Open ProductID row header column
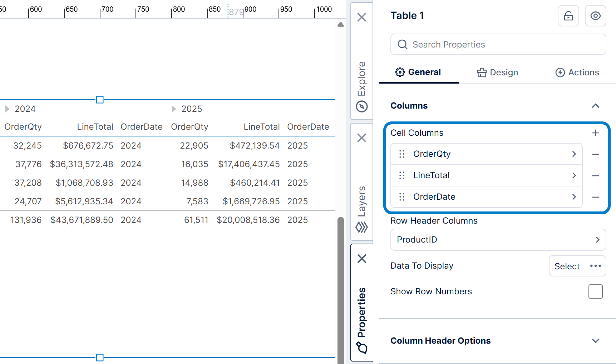Screen dimensions: 616x364 [x=498, y=240]
